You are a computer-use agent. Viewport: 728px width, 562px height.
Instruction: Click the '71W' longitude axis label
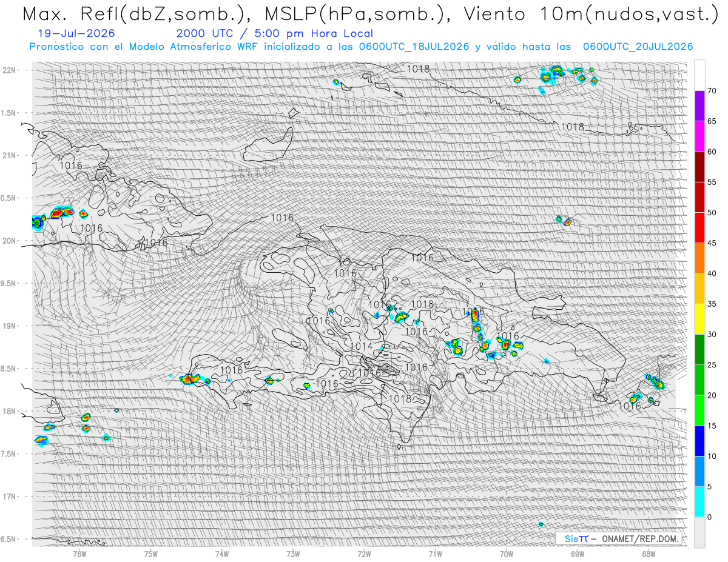435,554
